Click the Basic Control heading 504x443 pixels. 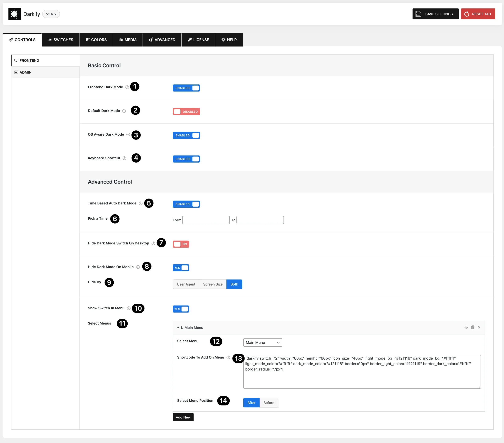(104, 65)
